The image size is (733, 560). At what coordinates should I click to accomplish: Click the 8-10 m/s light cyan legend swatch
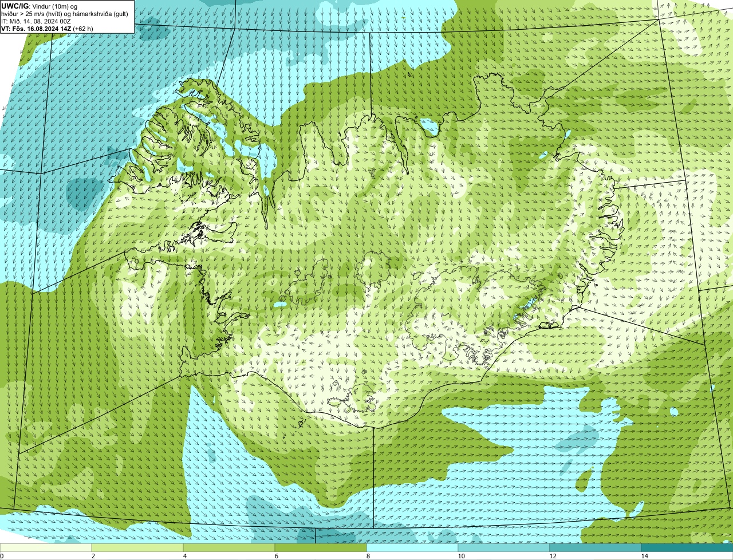click(x=412, y=547)
